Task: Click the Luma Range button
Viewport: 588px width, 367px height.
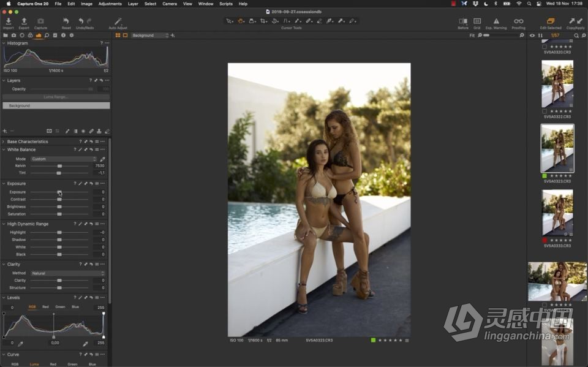Action: point(56,97)
